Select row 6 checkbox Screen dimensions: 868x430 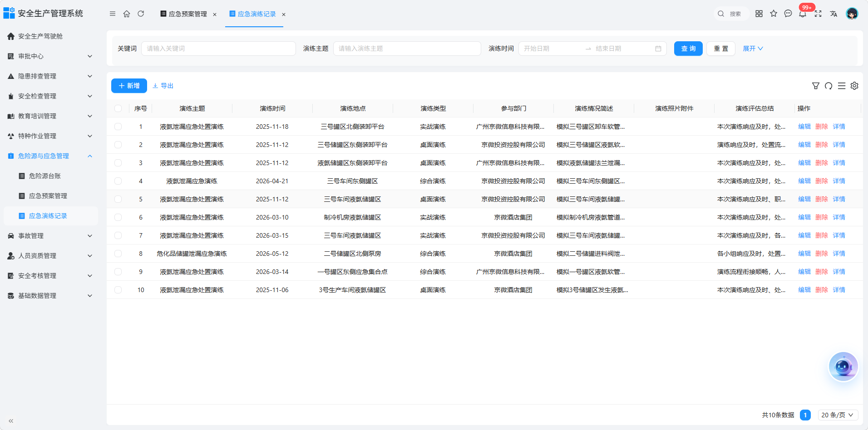(x=118, y=217)
